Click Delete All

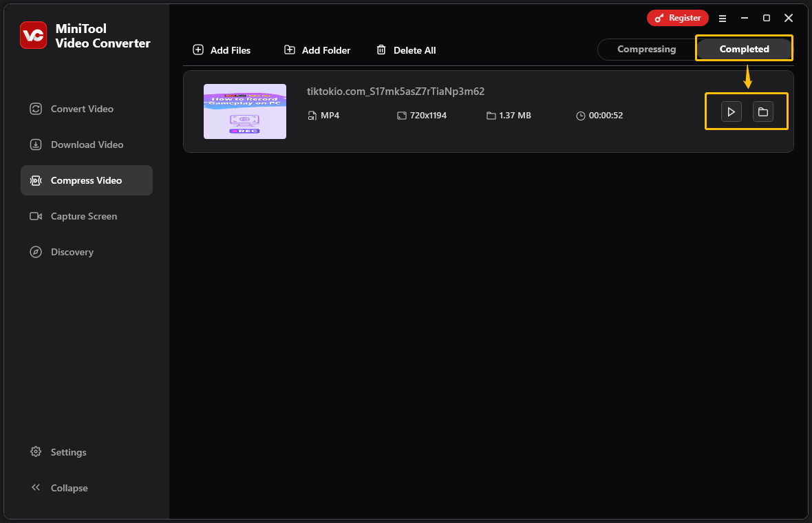click(x=406, y=50)
